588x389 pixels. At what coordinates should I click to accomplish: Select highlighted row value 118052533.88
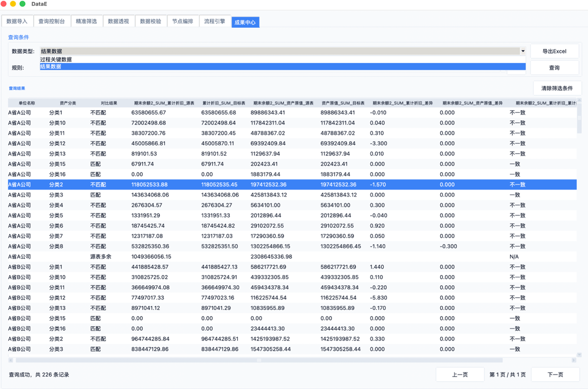point(150,185)
